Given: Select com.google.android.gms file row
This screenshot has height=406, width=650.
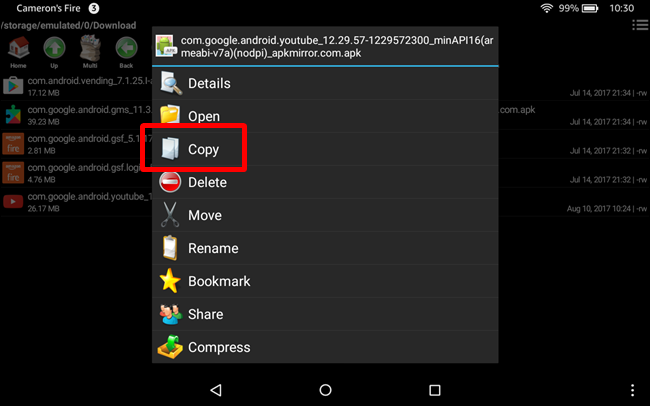Looking at the screenshot, I should coord(325,115).
